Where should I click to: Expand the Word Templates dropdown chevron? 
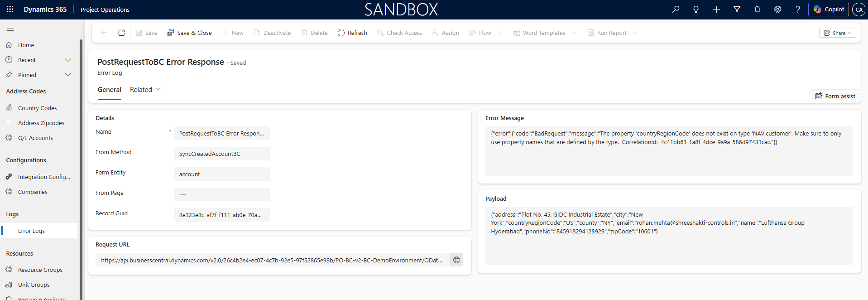point(574,33)
